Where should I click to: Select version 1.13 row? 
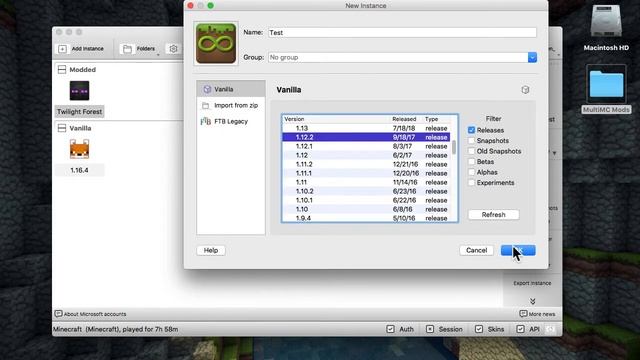coord(366,128)
